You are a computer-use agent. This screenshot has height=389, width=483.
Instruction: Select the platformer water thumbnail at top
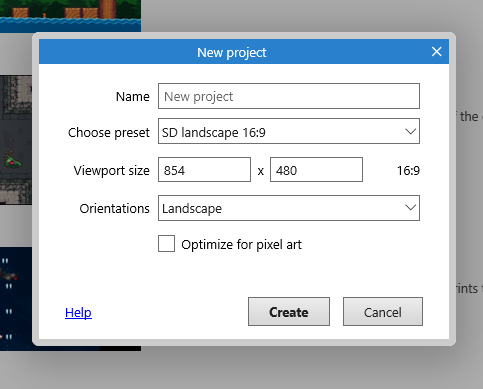pyautogui.click(x=70, y=16)
